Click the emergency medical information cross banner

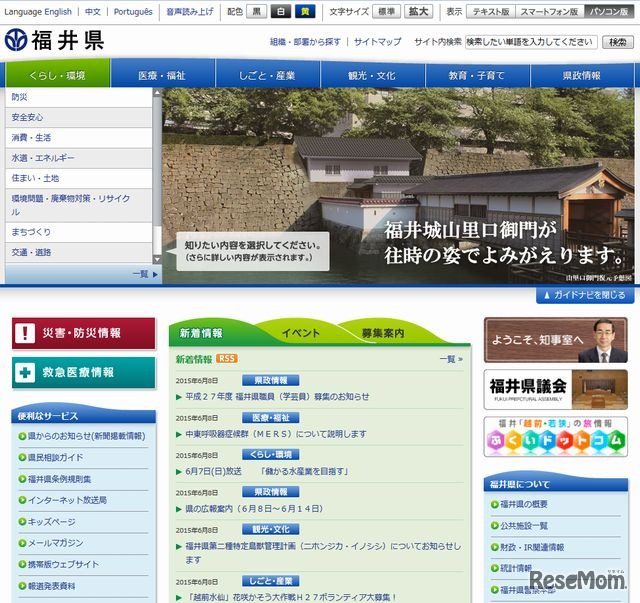point(84,372)
